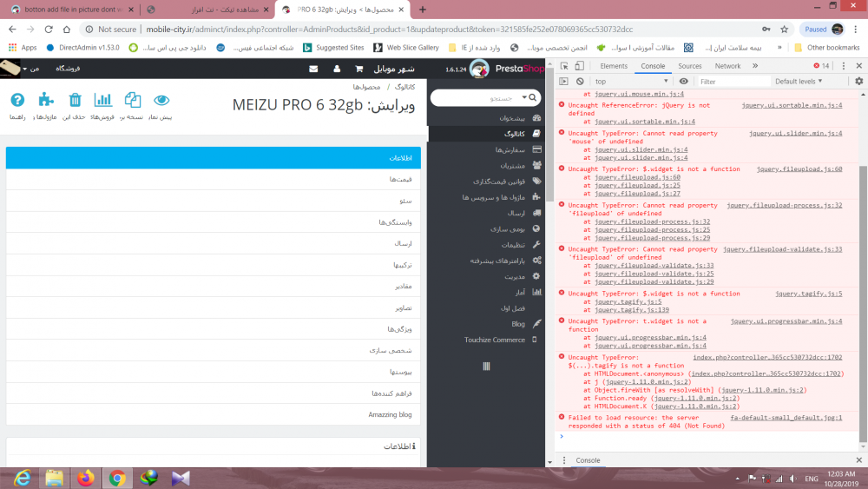Image resolution: width=868 pixels, height=489 pixels.
Task: Go to Chrome home page icon
Action: [67, 30]
